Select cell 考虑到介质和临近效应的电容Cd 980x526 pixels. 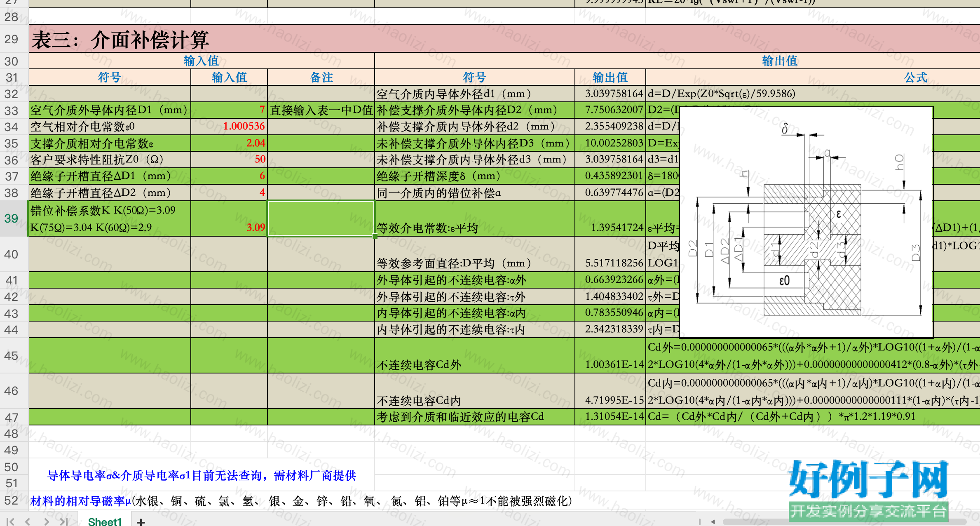click(x=475, y=417)
